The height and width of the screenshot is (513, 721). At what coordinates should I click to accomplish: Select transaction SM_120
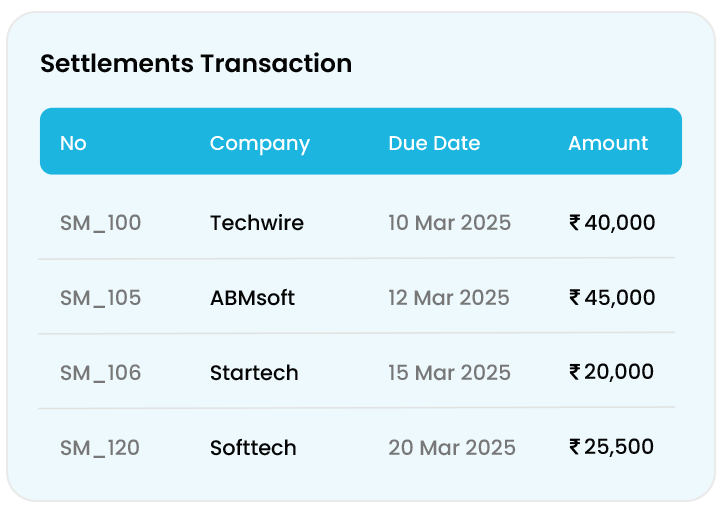(100, 447)
